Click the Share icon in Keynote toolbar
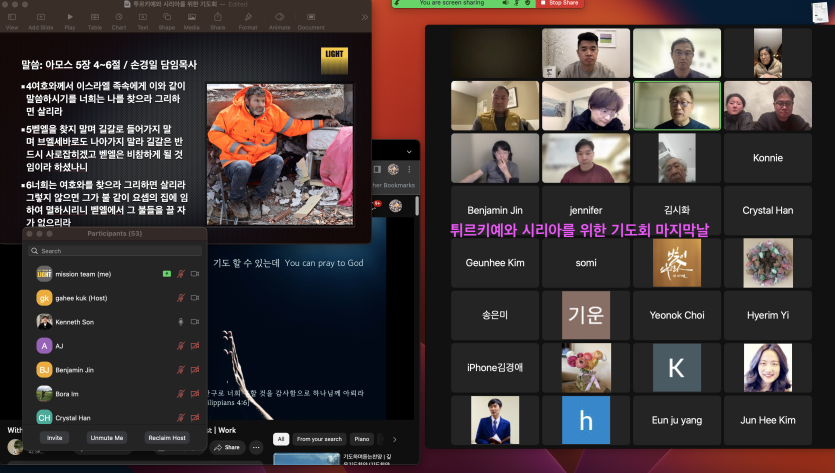This screenshot has width=835, height=473. click(x=217, y=21)
